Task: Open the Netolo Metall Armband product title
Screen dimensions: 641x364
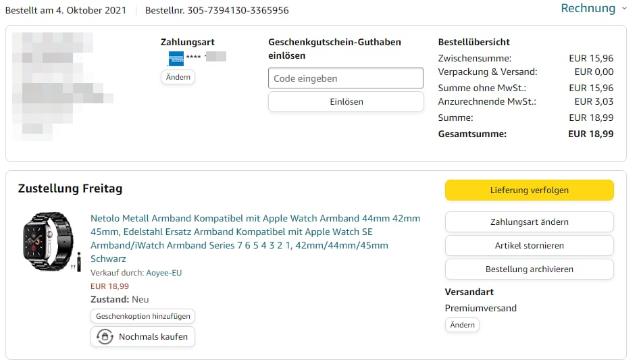Action: coord(255,238)
